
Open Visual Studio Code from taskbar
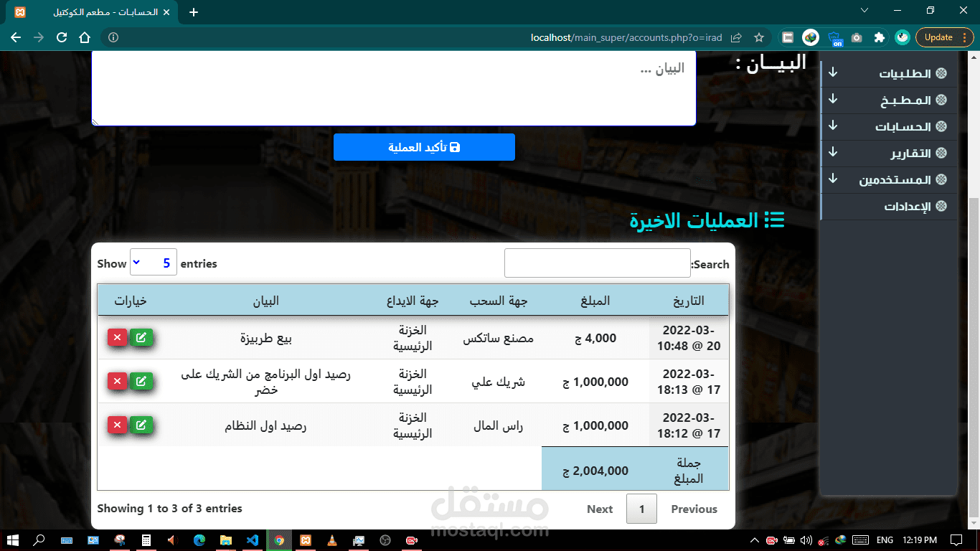[253, 540]
